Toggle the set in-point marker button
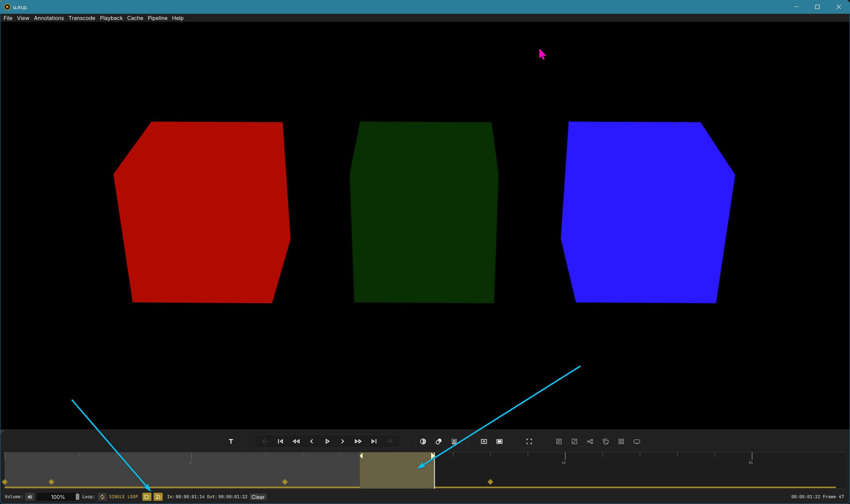This screenshot has height=504, width=850. (147, 497)
